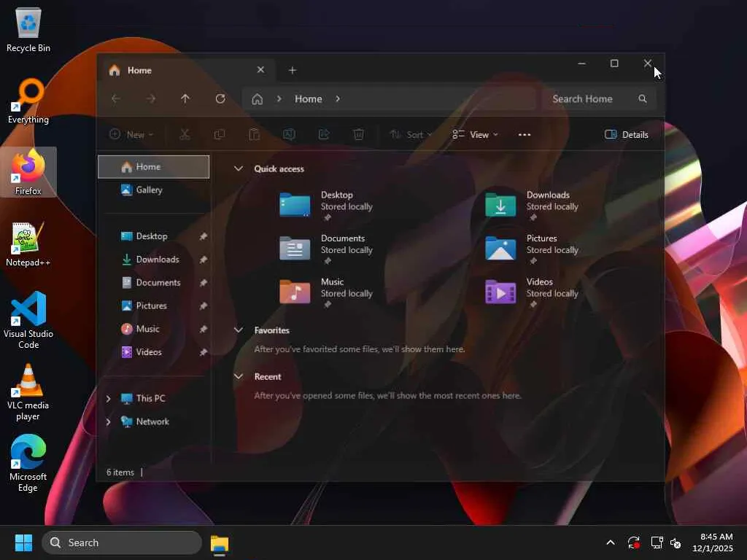Select the VLC media player shortcut
The width and height of the screenshot is (747, 560).
pyautogui.click(x=28, y=392)
